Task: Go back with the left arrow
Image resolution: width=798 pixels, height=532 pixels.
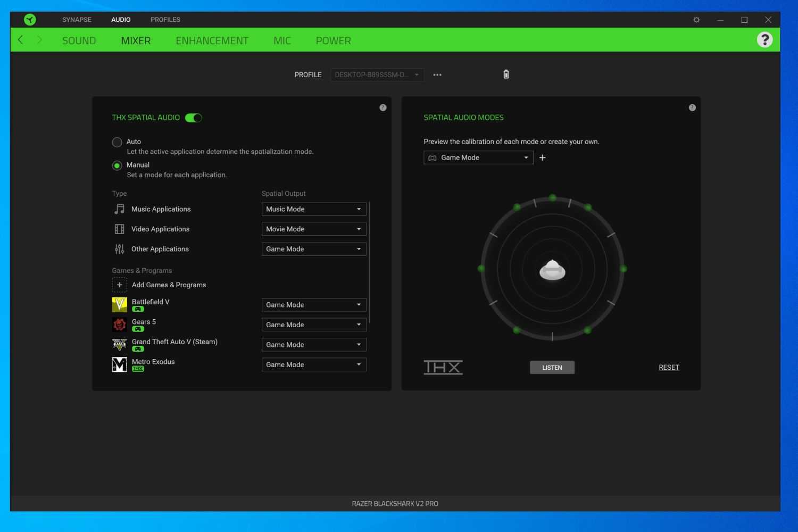Action: coord(21,40)
